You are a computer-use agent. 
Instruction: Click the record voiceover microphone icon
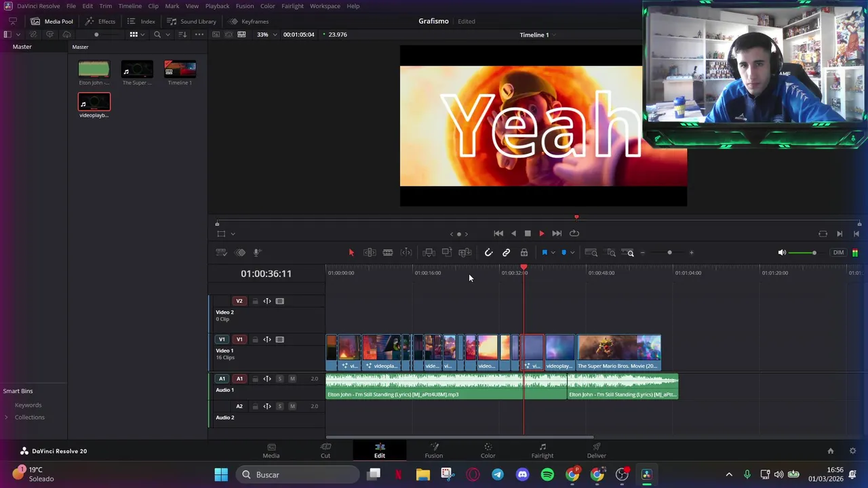[257, 252]
